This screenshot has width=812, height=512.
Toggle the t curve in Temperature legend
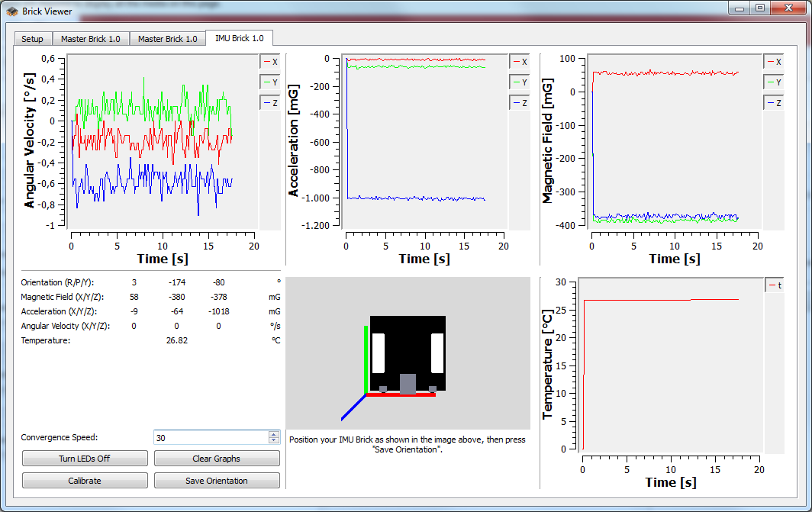[775, 285]
